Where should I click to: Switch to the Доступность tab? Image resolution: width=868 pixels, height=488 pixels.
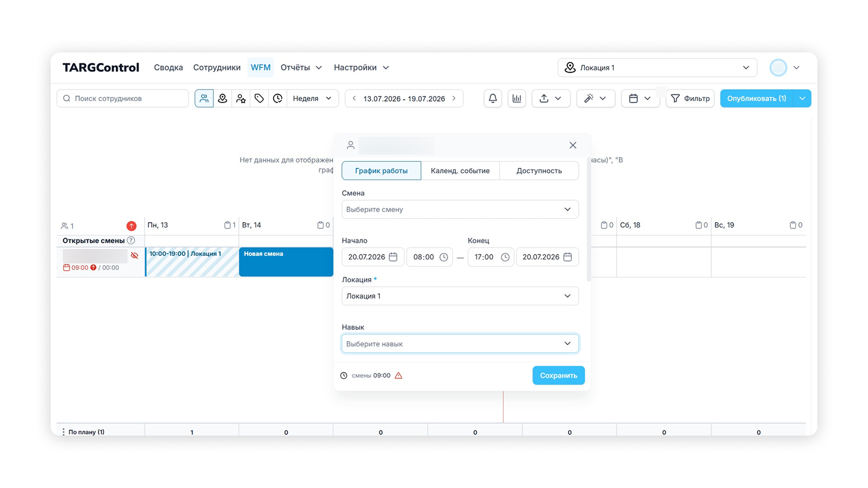click(x=539, y=171)
